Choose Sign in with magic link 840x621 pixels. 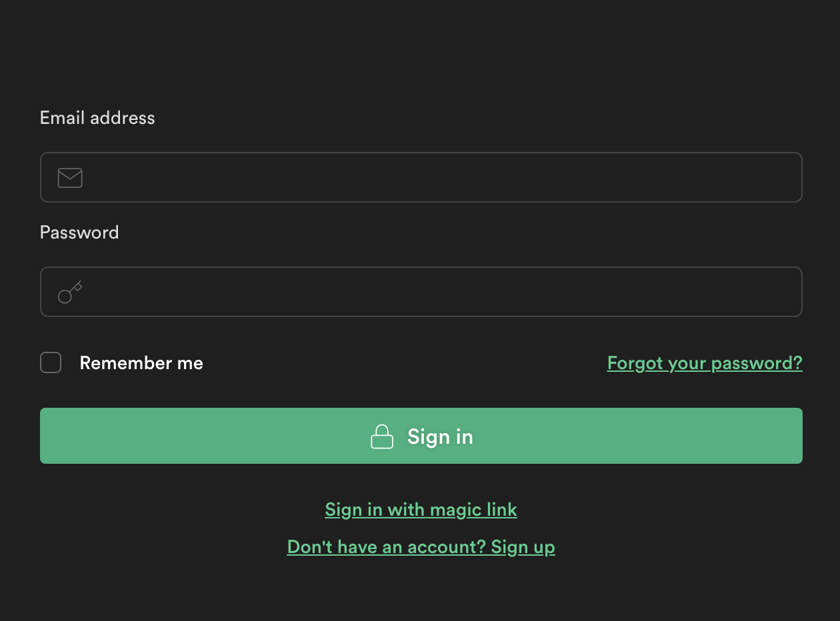point(421,510)
